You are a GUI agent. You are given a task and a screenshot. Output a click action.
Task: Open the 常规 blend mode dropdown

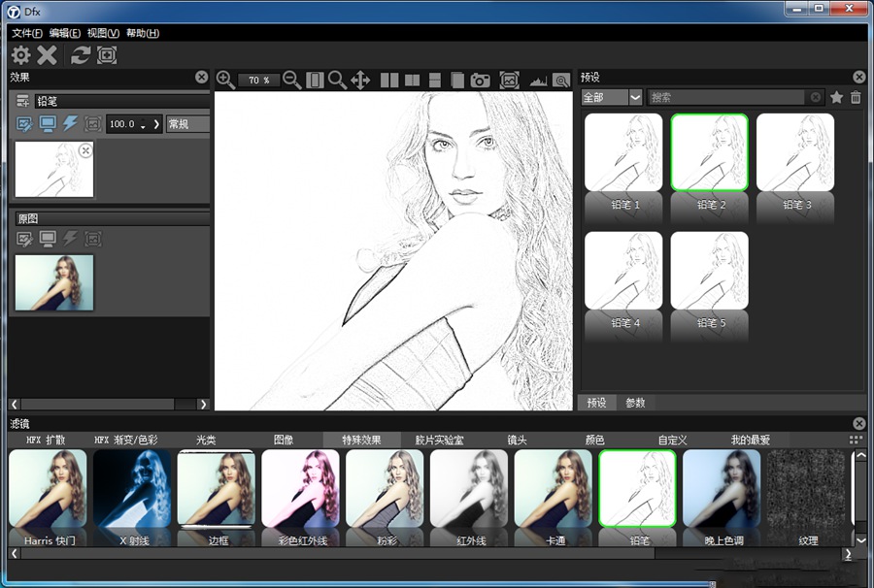click(185, 124)
